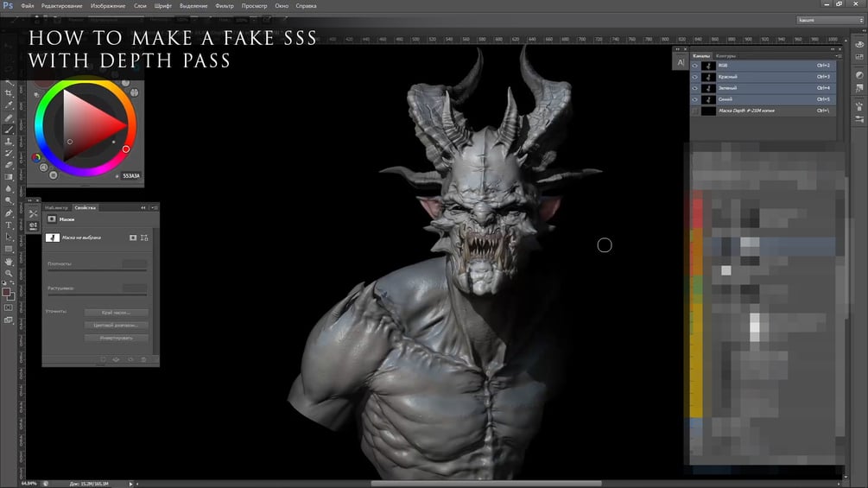Viewport: 868px width, 488px height.
Task: Toggle visibility of Синий channel
Action: pyautogui.click(x=694, y=99)
